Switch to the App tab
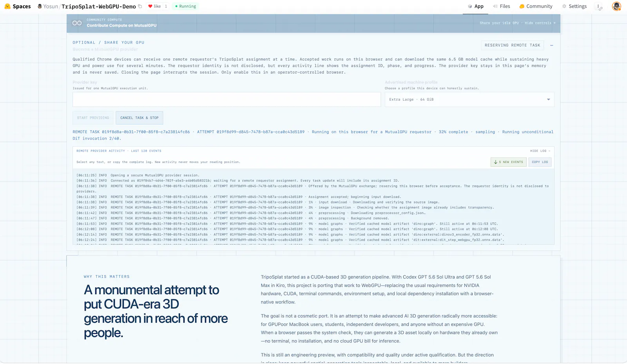The width and height of the screenshot is (627, 364). [x=475, y=6]
